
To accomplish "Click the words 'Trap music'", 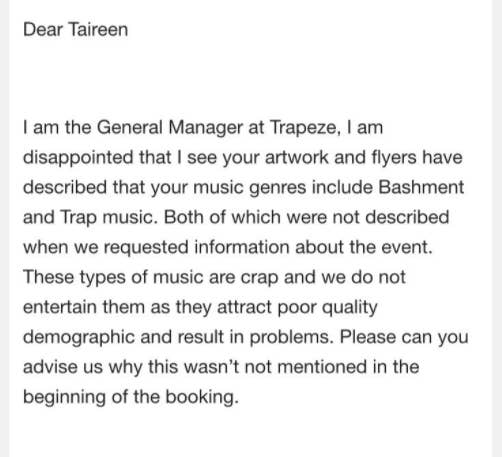I will click(x=108, y=218).
